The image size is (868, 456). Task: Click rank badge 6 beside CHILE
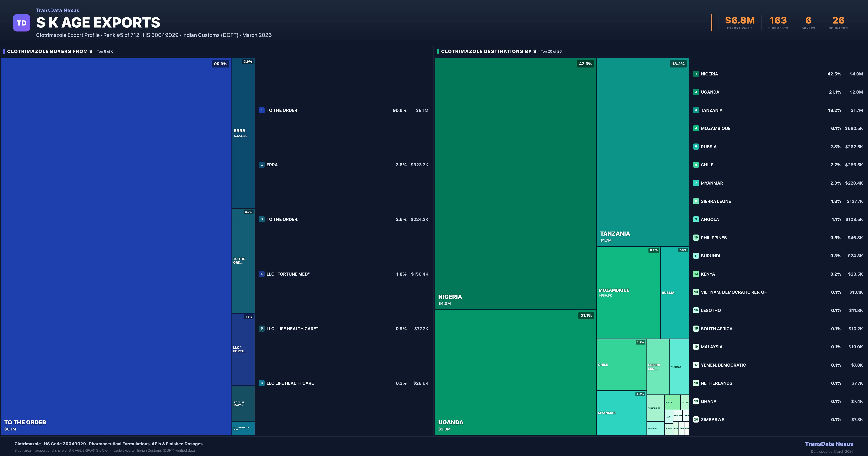696,165
